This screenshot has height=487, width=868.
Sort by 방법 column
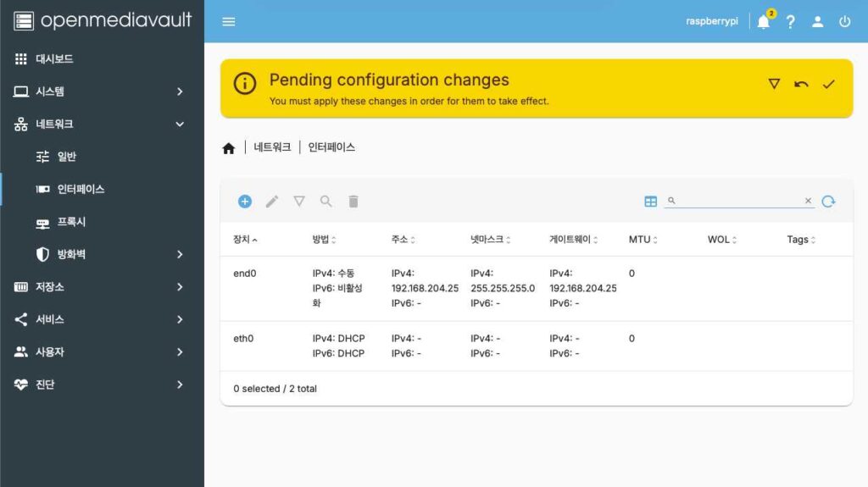point(324,240)
